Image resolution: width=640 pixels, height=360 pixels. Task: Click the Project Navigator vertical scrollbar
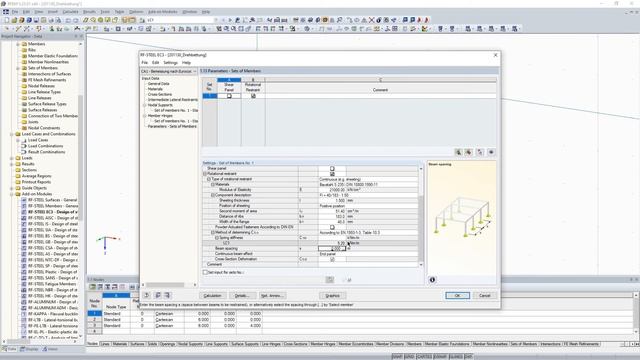pos(80,190)
